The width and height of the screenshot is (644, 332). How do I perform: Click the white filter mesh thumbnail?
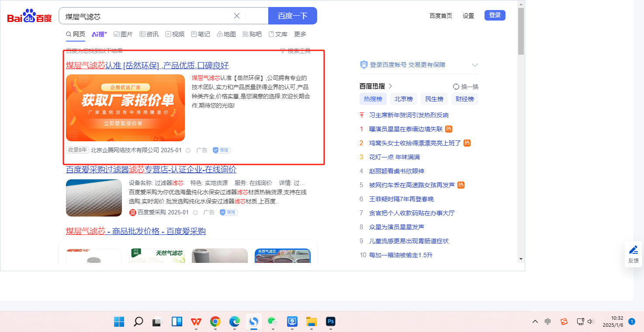pyautogui.click(x=94, y=198)
